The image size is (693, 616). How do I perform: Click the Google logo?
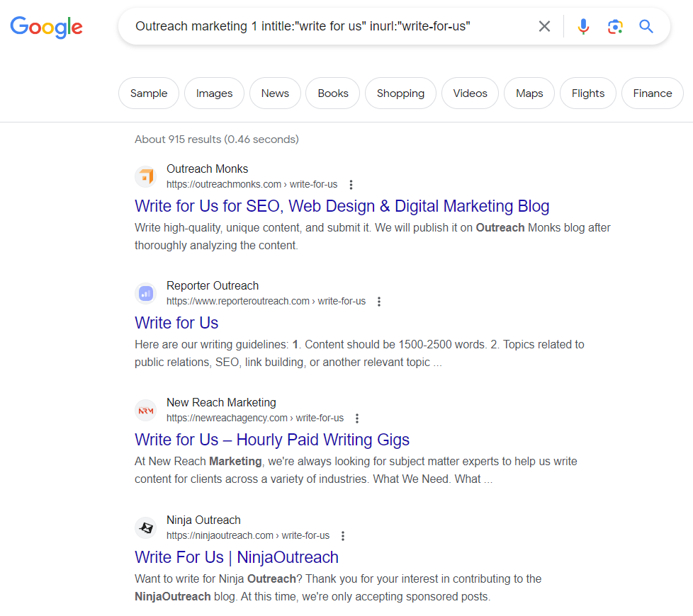pyautogui.click(x=46, y=28)
